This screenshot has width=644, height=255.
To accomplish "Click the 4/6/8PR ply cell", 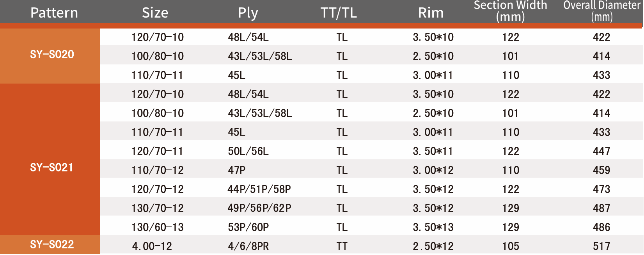I will (248, 246).
